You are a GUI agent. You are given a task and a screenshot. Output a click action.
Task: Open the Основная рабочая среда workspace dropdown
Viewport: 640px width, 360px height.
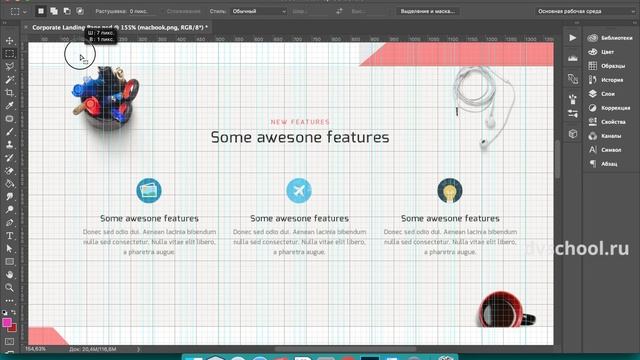585,11
